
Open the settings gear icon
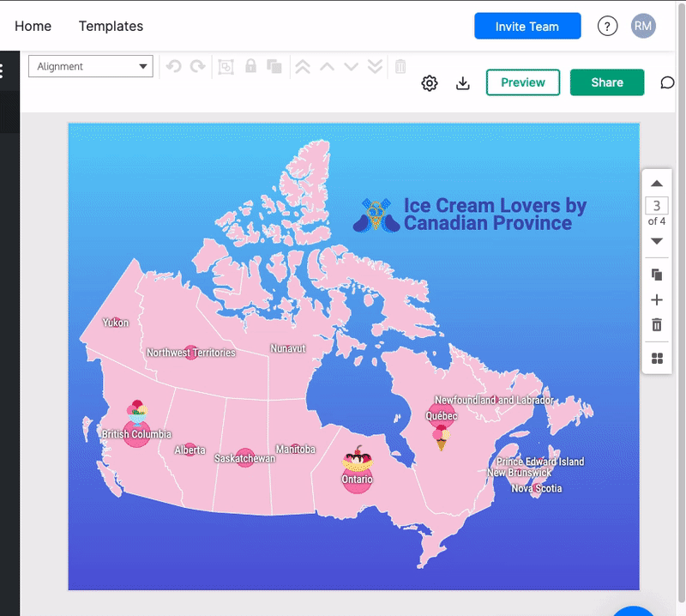430,83
